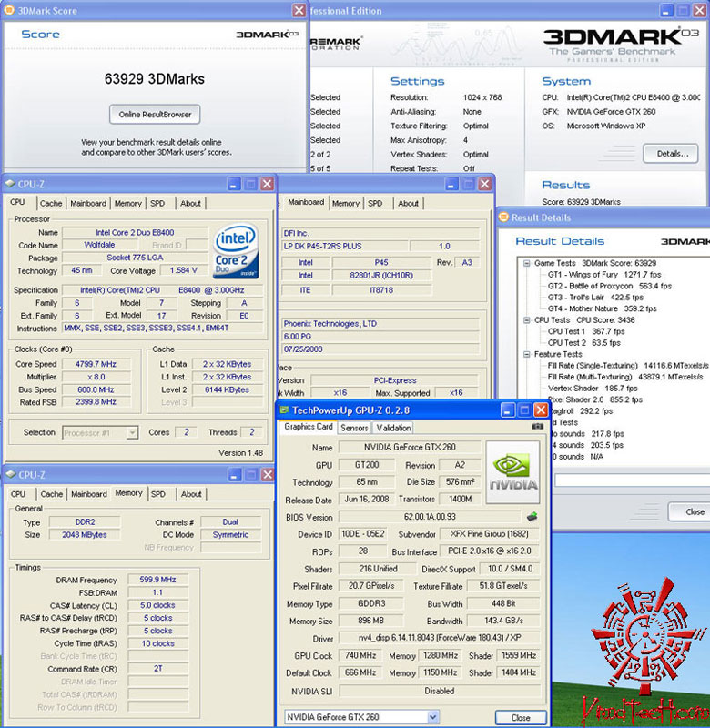Switch to Validation tab in GPU-Z
The image size is (710, 728).
coord(393,428)
